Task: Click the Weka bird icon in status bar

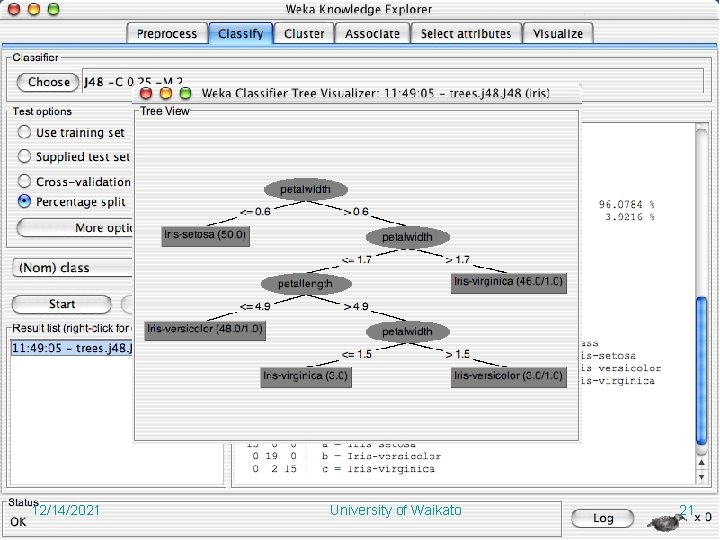Action: [x=666, y=521]
